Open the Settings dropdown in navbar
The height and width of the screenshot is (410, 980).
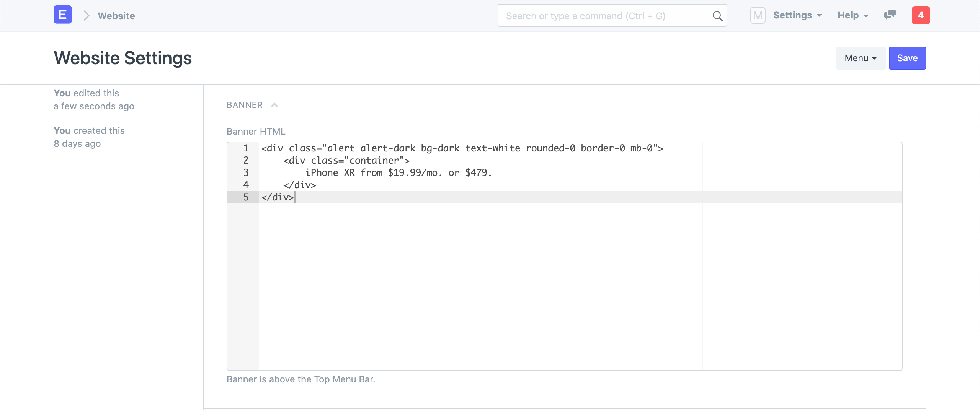point(797,15)
